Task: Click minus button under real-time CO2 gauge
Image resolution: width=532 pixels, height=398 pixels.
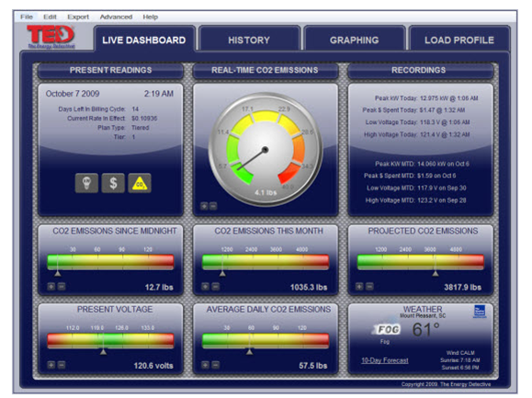Action: click(x=213, y=206)
